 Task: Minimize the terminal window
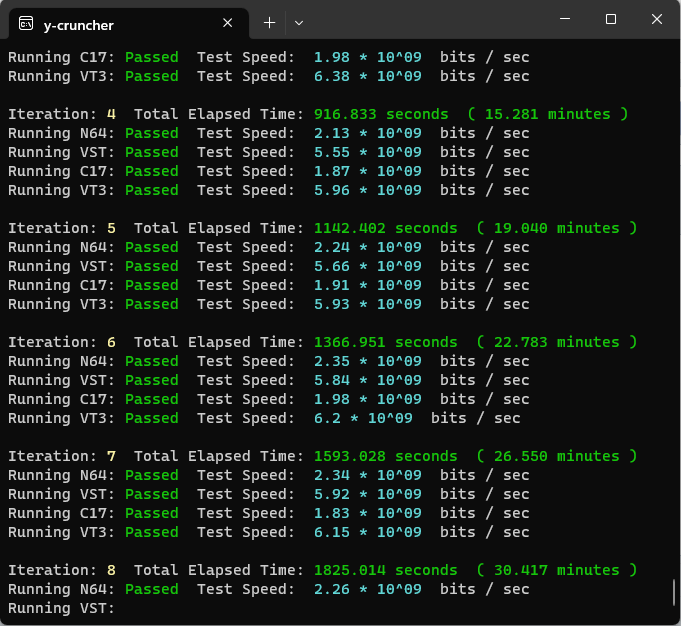(564, 20)
